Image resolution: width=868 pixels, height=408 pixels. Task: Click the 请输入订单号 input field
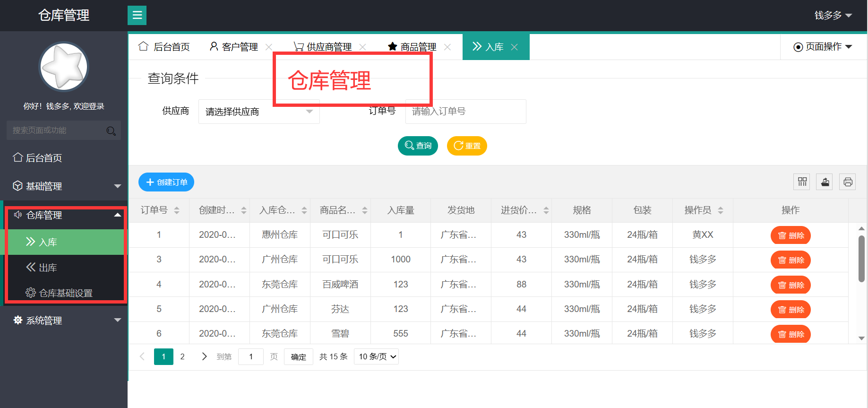point(465,112)
